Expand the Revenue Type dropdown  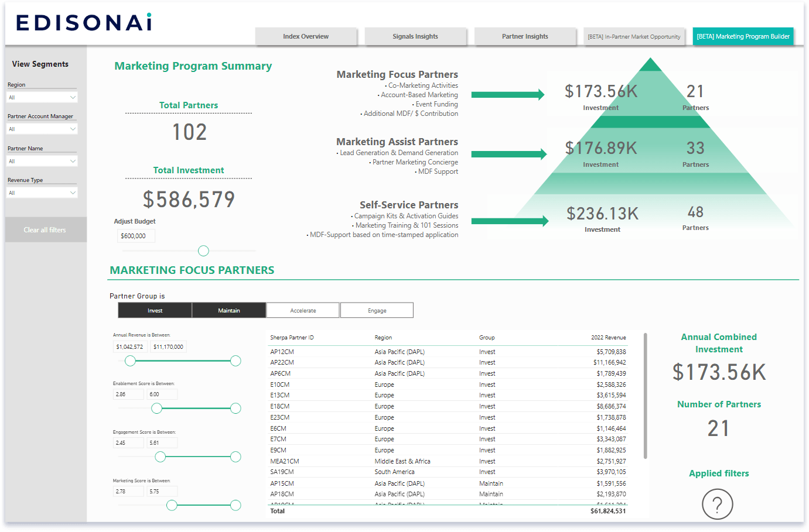click(42, 193)
